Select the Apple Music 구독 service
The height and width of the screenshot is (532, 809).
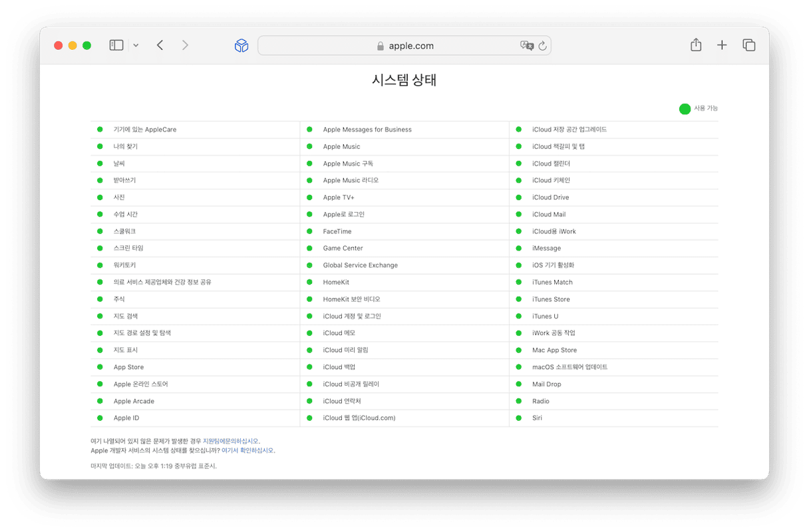coord(404,164)
